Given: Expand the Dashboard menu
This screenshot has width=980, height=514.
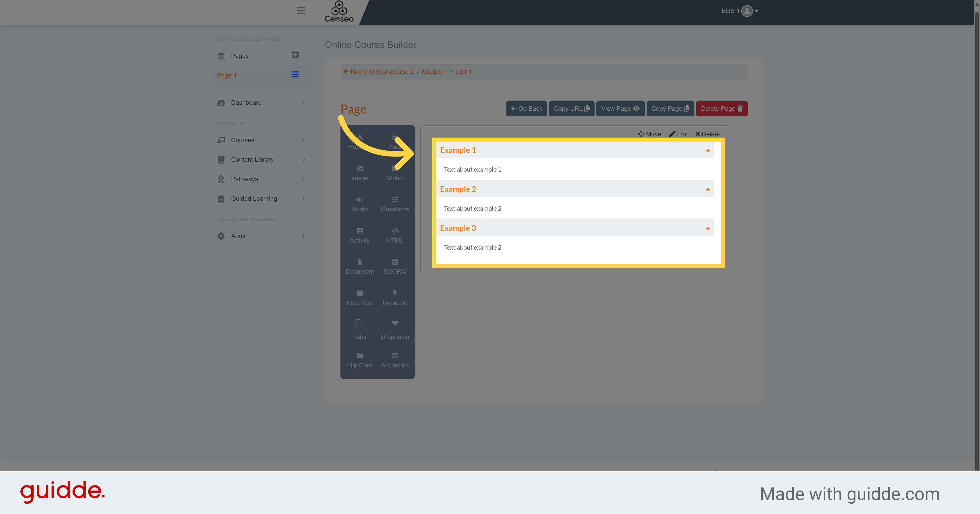Looking at the screenshot, I should click(x=261, y=103).
